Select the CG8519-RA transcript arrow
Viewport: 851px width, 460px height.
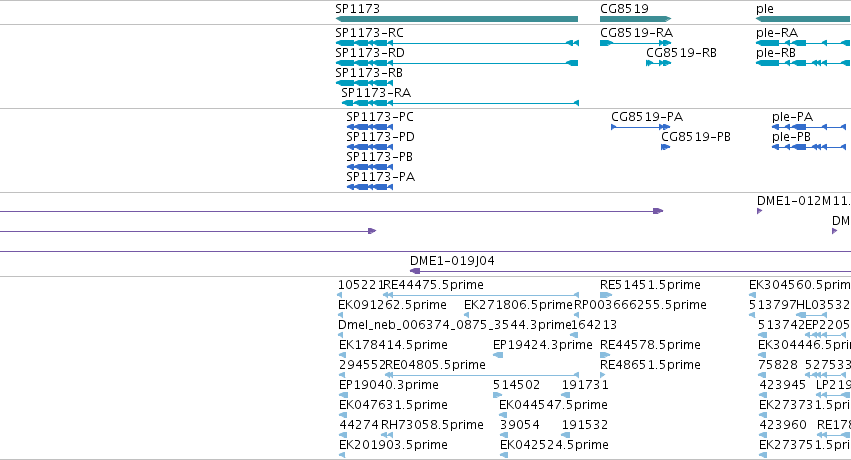636,43
